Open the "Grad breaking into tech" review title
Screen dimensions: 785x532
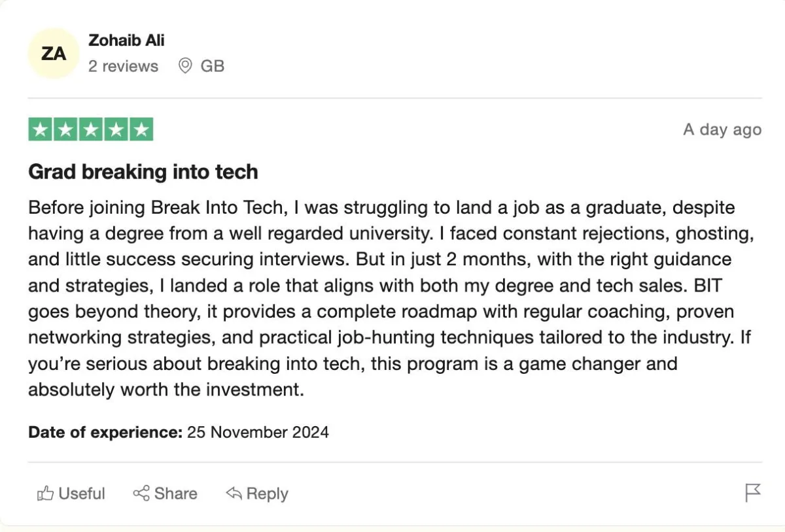(143, 172)
